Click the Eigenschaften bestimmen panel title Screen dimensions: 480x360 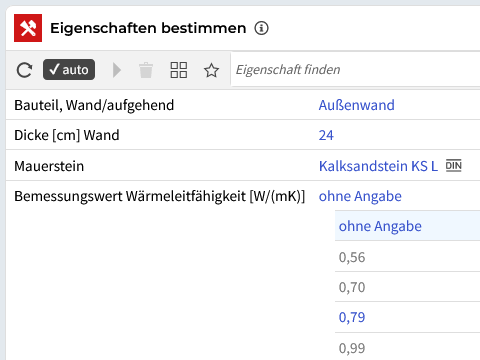coord(148,28)
